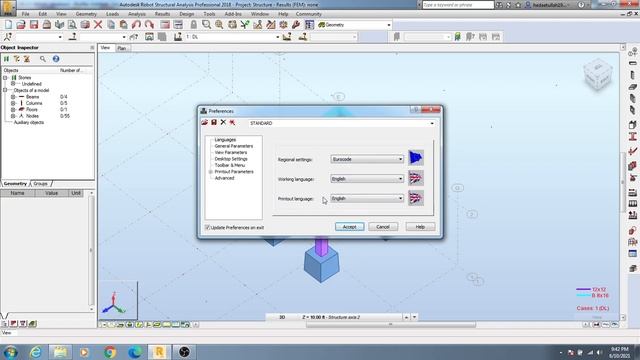Open the File menu

25,14
